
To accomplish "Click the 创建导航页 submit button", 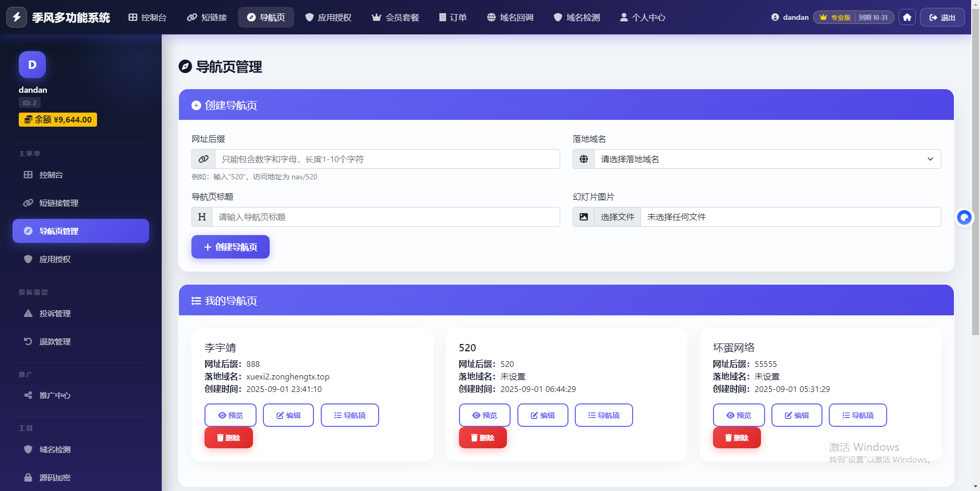I will click(x=231, y=247).
